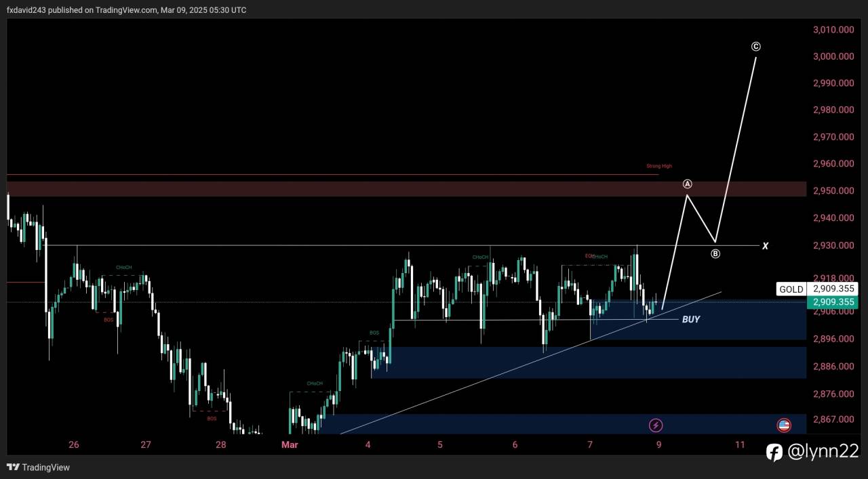Click the 2,980.000 price axis label
The height and width of the screenshot is (479, 868).
coord(833,110)
